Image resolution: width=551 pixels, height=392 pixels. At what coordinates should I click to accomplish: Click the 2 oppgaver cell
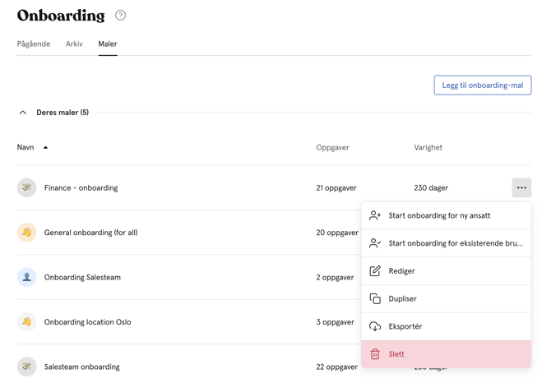click(335, 277)
